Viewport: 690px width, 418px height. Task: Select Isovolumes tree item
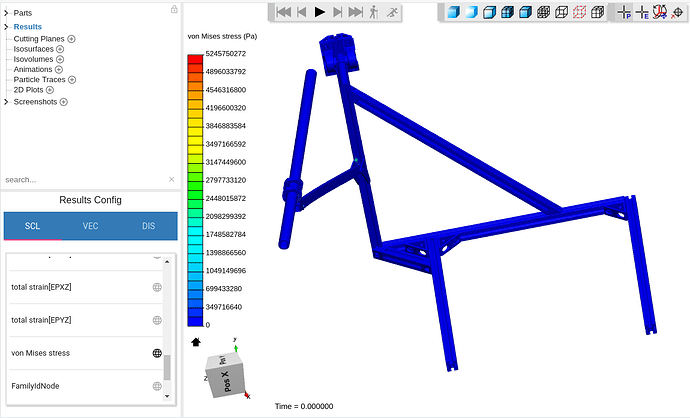coord(33,59)
